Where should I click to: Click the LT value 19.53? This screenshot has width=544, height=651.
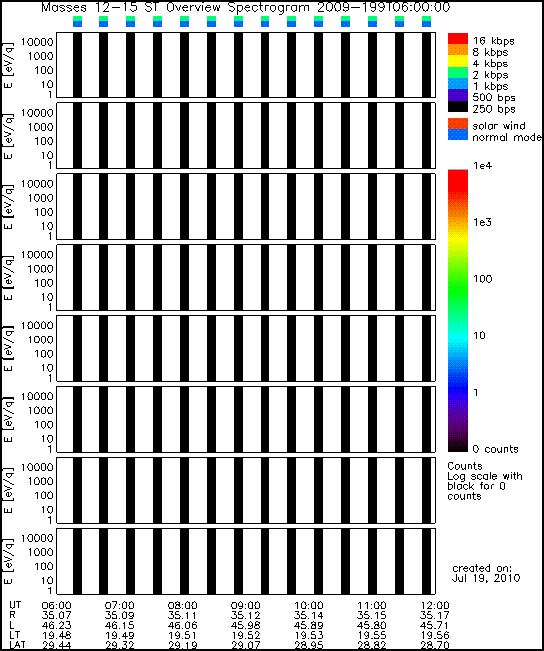[x=309, y=635]
